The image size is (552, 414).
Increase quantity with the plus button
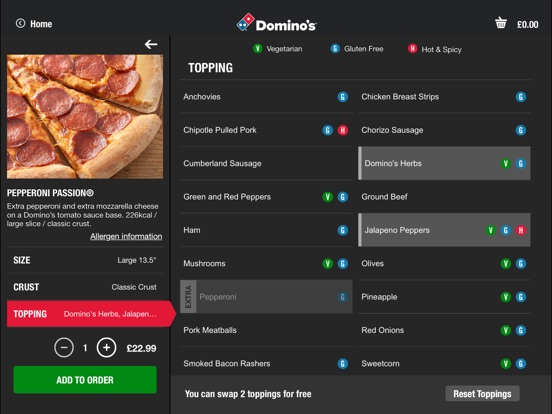point(106,348)
